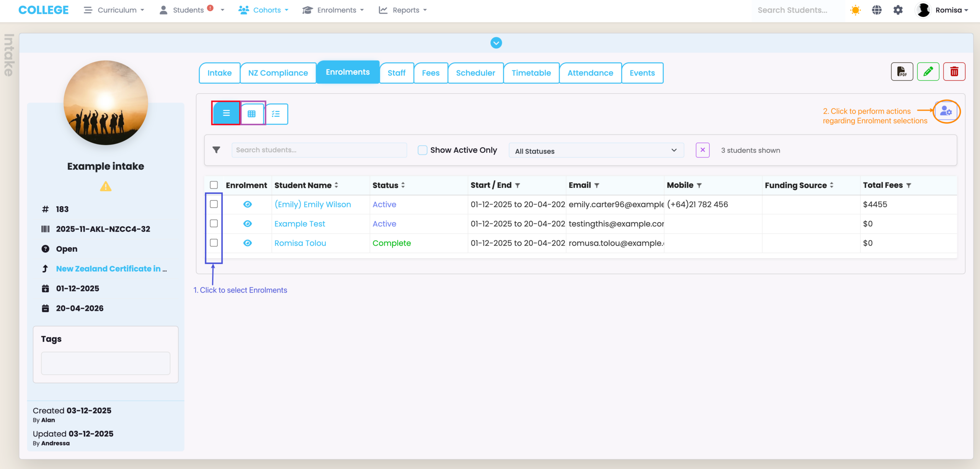Open enrolment actions user-gear icon
The height and width of the screenshot is (469, 980).
[946, 112]
